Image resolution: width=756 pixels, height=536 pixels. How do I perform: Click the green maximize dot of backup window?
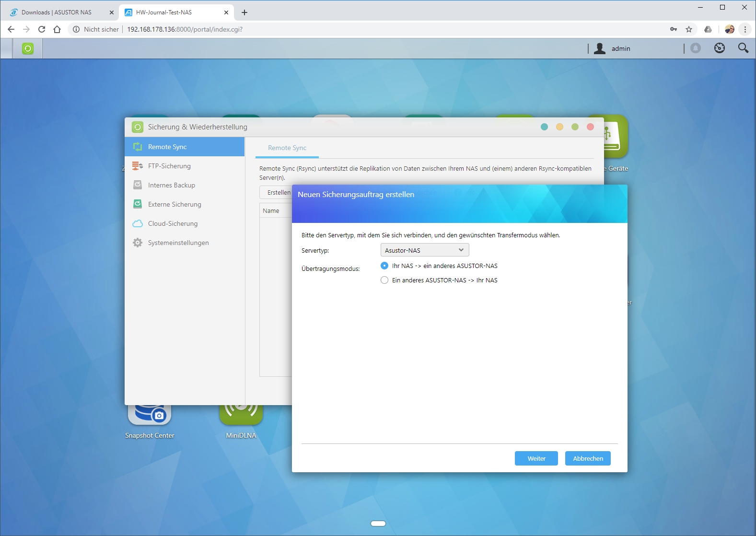(575, 127)
